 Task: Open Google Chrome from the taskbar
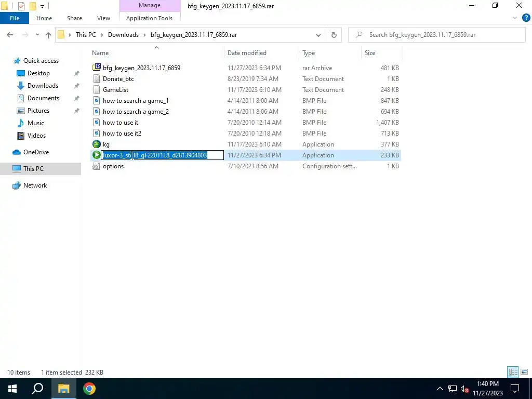coord(89,389)
